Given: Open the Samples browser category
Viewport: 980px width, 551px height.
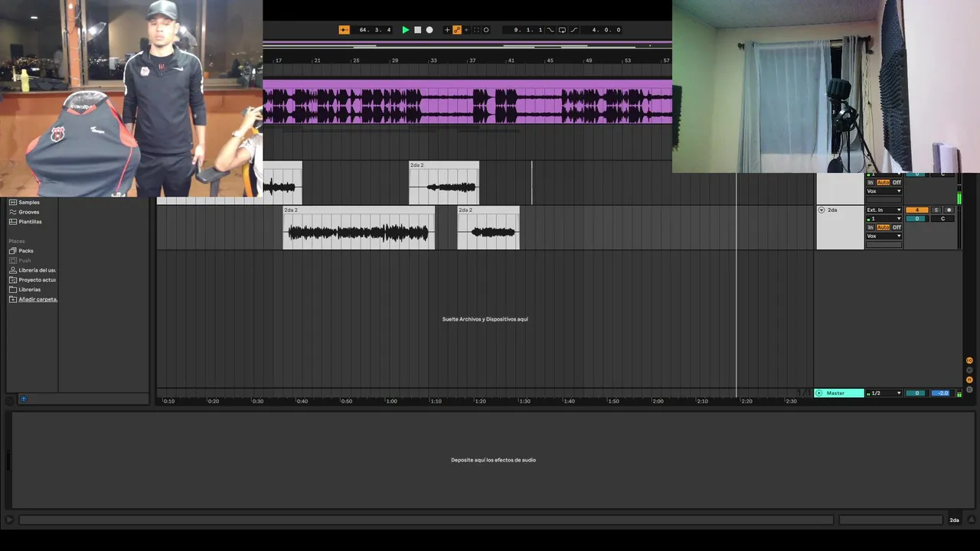Looking at the screenshot, I should 29,202.
